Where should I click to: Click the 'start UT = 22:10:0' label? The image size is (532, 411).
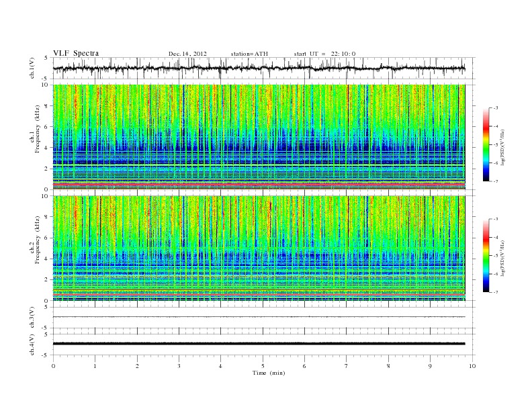pyautogui.click(x=324, y=54)
